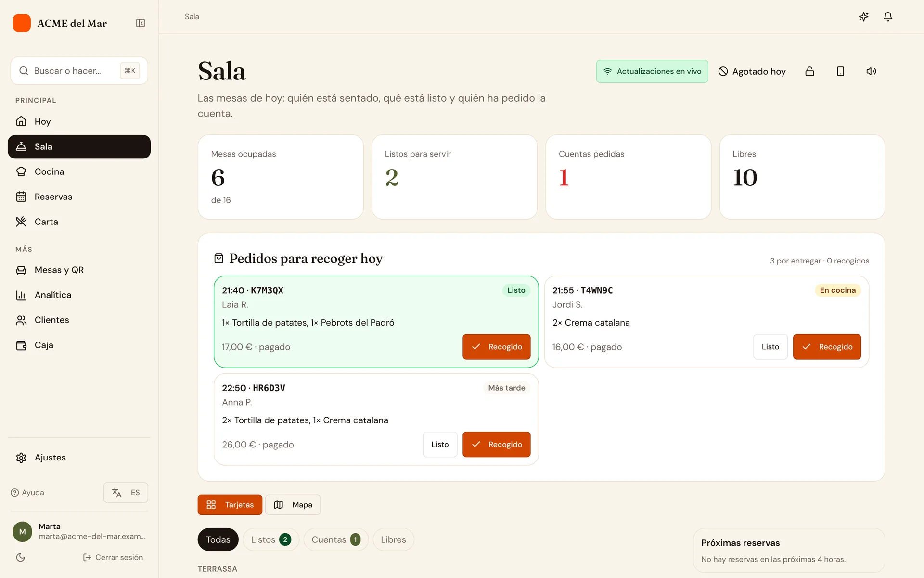Image resolution: width=924 pixels, height=578 pixels.
Task: Open the sparkle AI assistant icon
Action: pos(864,17)
